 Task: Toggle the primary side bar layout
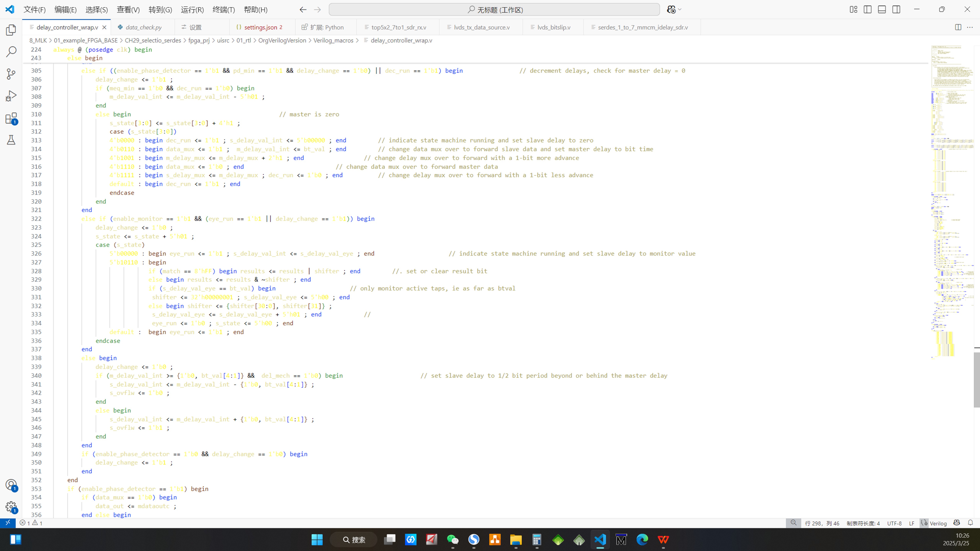click(x=867, y=10)
